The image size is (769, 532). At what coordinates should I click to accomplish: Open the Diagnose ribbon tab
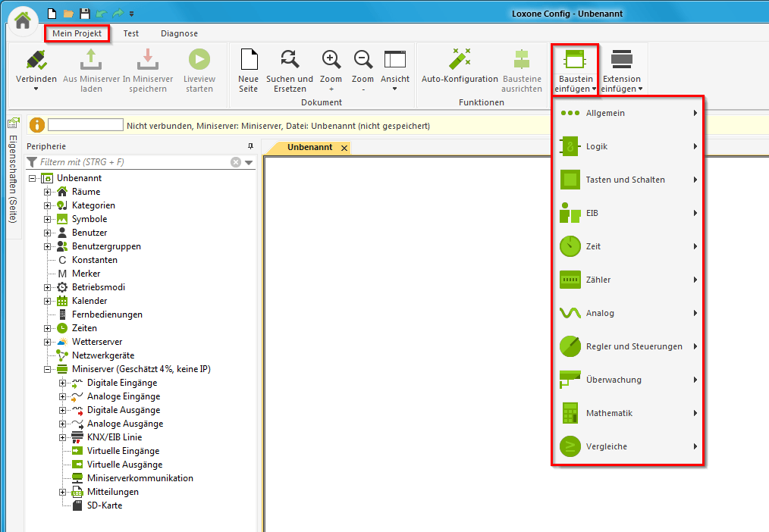(179, 33)
